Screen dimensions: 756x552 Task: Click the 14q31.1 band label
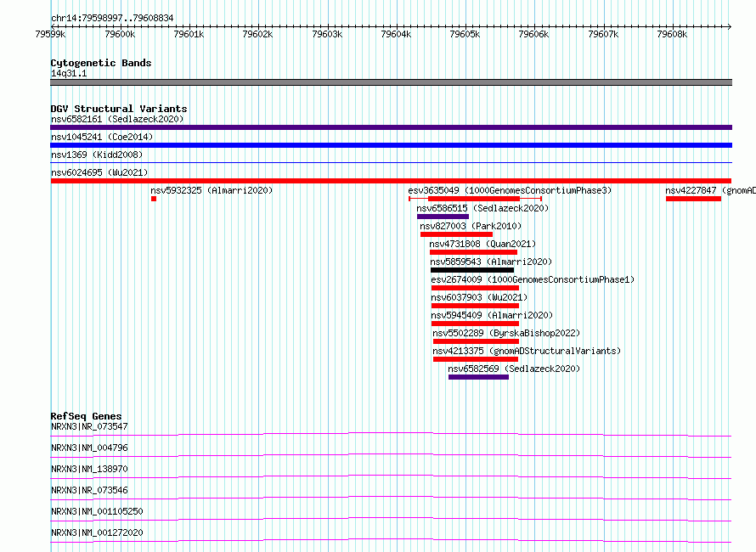pos(69,73)
